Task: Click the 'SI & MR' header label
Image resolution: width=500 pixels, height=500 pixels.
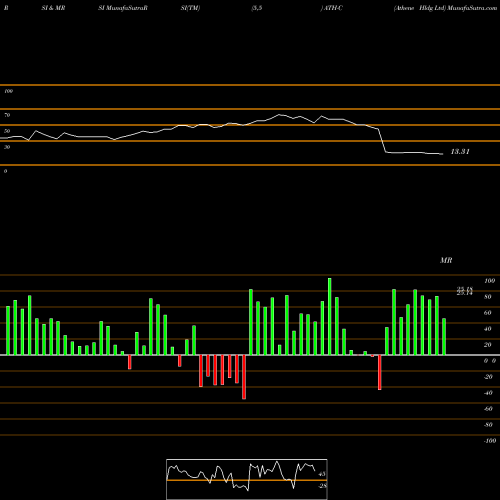Action: [x=53, y=8]
